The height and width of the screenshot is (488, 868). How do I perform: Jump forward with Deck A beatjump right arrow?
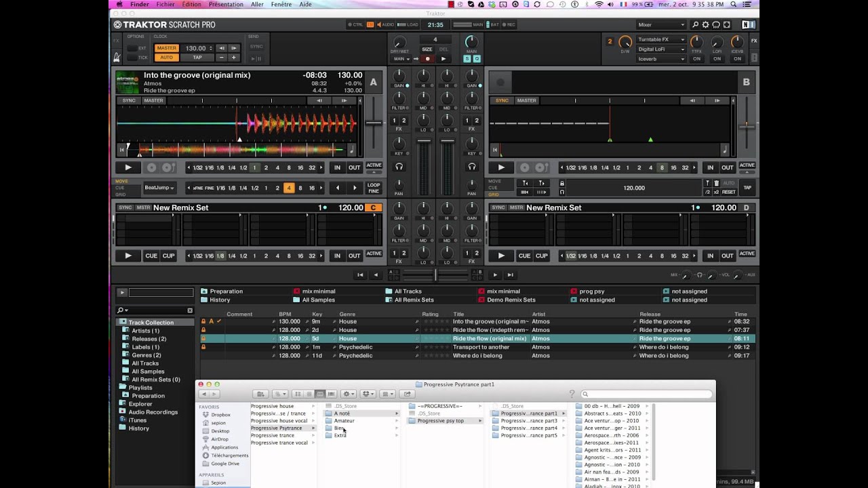click(355, 188)
